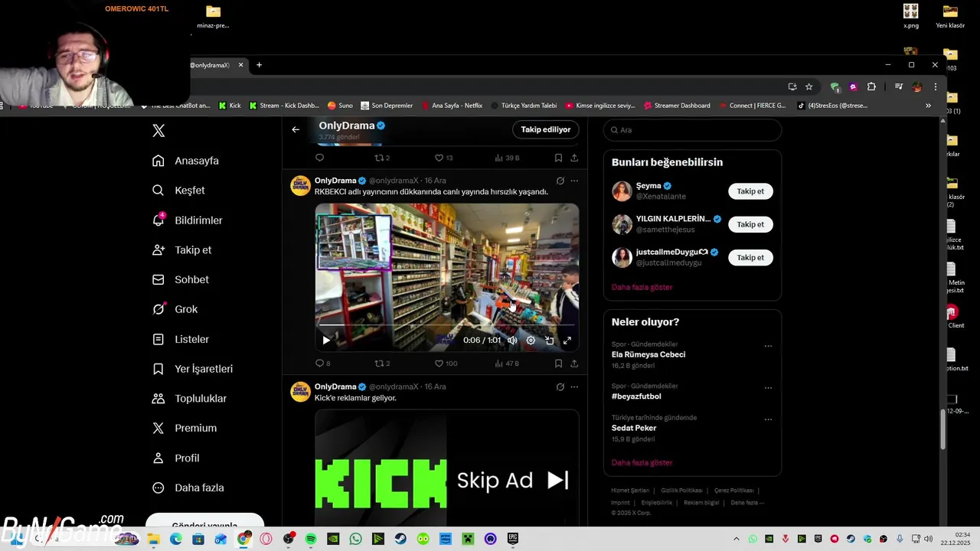Expand Daha fazla sidebar menu
The height and width of the screenshot is (551, 980).
[188, 488]
